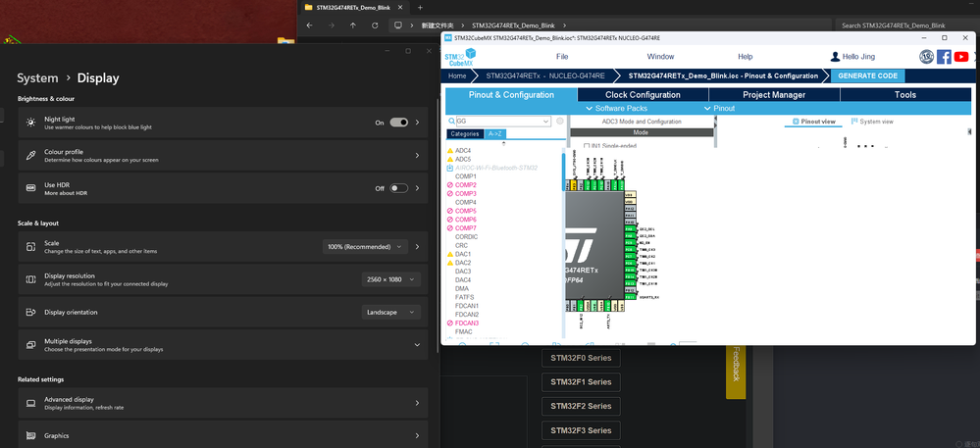
Task: Click the Scale icon in Settings
Action: click(30, 247)
